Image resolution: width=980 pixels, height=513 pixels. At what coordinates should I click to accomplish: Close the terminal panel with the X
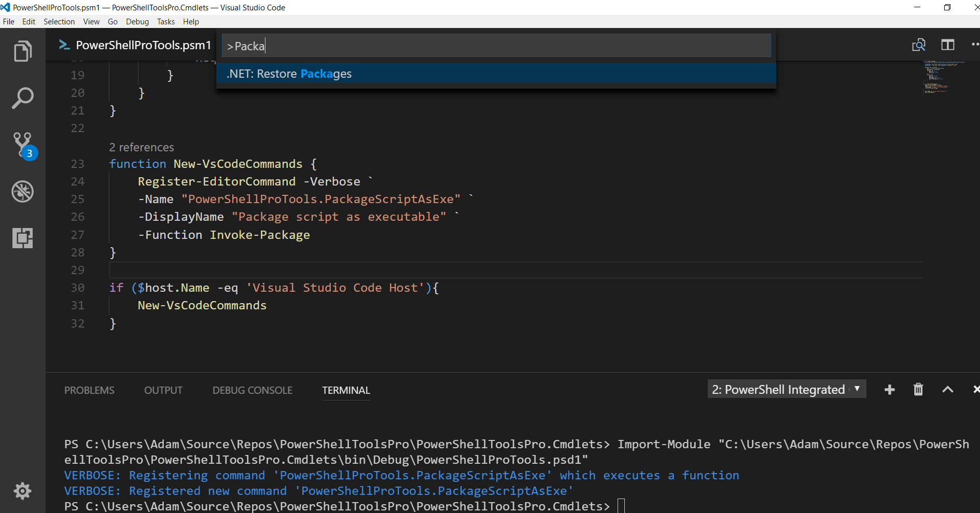pos(976,389)
